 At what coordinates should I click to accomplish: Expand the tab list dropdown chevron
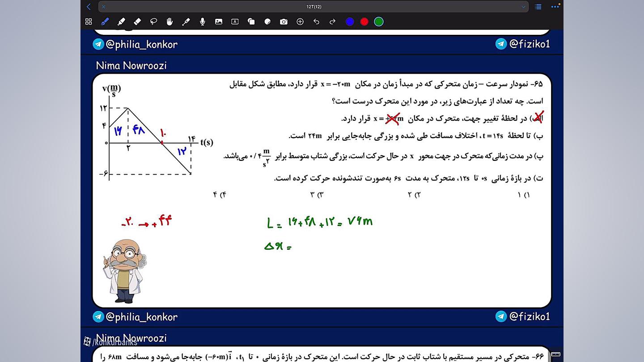coord(523,7)
